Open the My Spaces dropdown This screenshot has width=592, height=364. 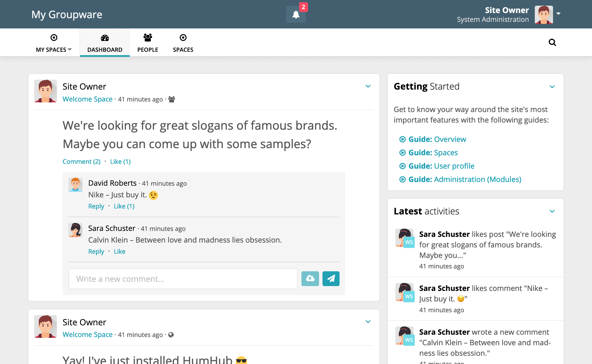(x=54, y=49)
